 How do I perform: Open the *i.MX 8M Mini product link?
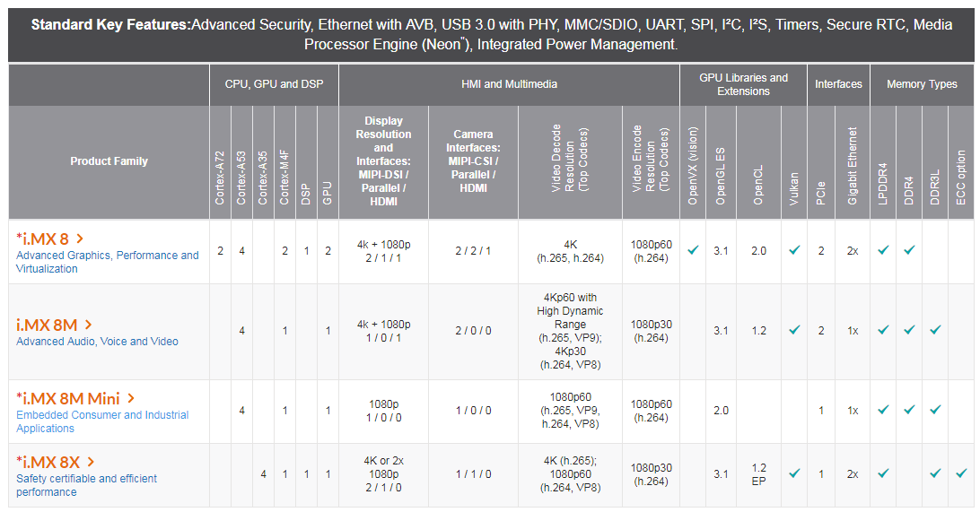(68, 398)
